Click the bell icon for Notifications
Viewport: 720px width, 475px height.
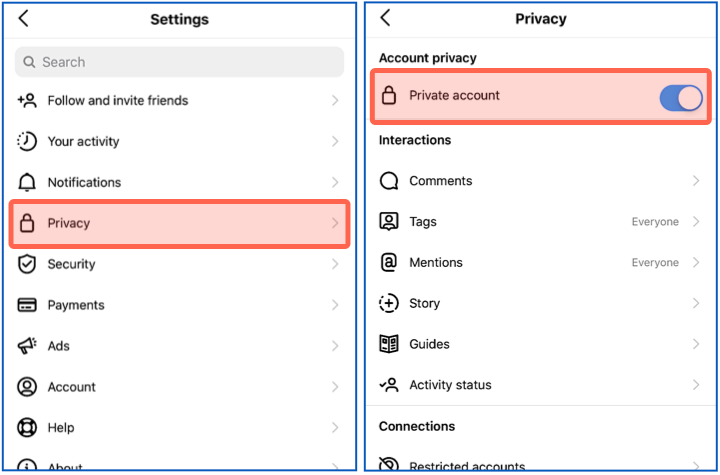coord(28,182)
